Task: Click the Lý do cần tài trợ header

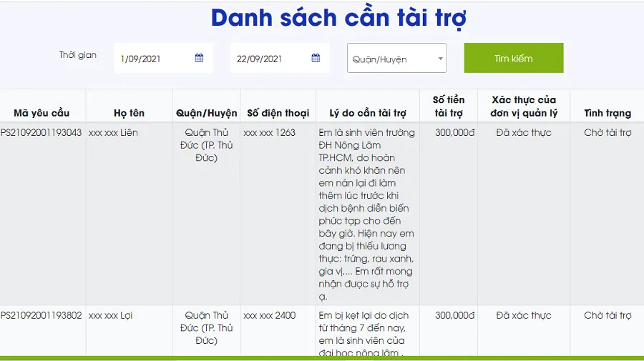Action: point(368,113)
